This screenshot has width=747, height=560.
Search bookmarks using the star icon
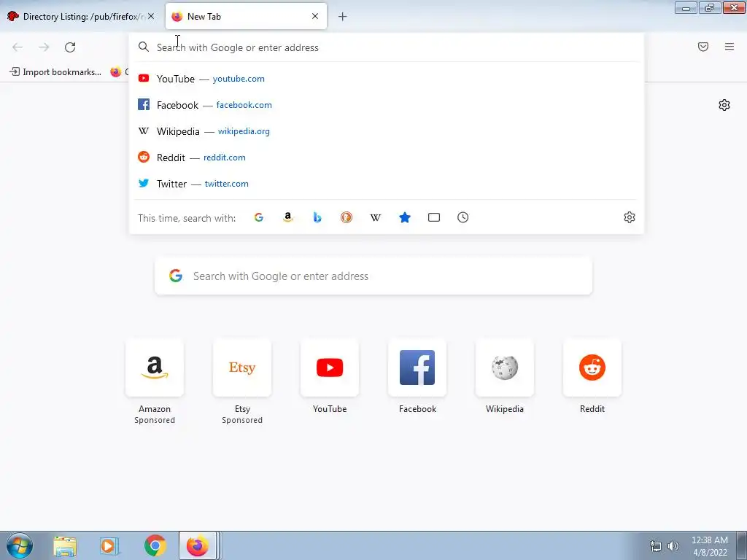[405, 217]
